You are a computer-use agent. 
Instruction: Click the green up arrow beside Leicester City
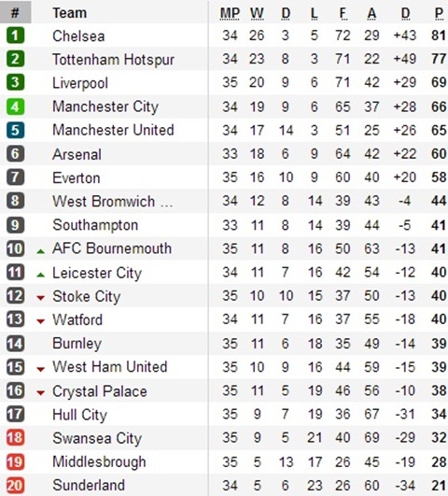coord(40,276)
